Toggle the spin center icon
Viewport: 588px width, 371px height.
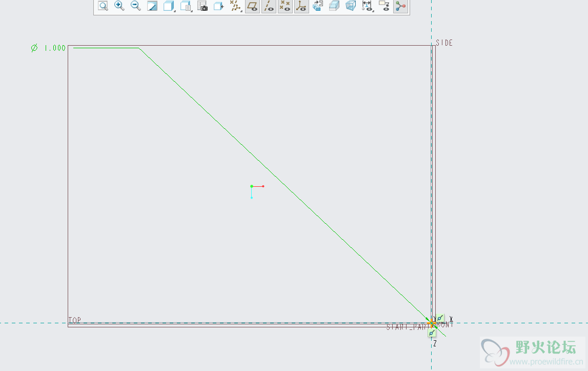point(400,6)
